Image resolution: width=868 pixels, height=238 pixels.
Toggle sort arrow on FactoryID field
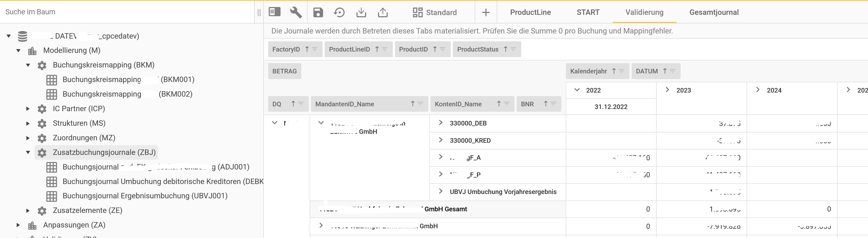tap(307, 49)
